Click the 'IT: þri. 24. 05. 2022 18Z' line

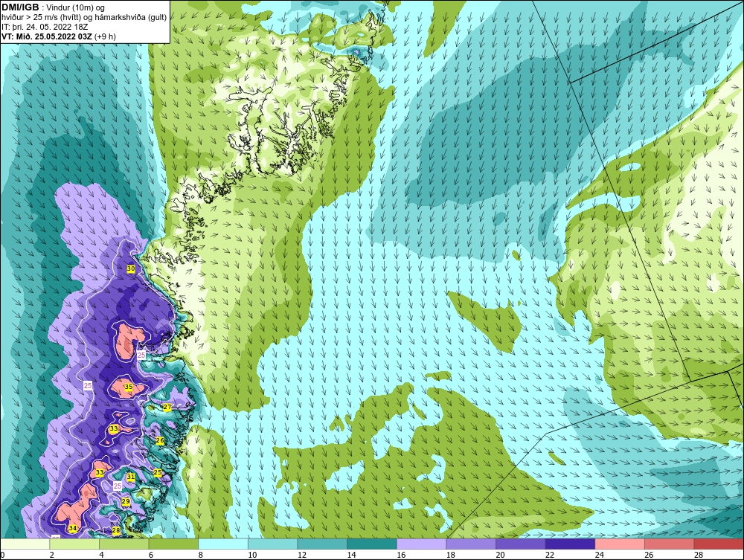point(45,27)
